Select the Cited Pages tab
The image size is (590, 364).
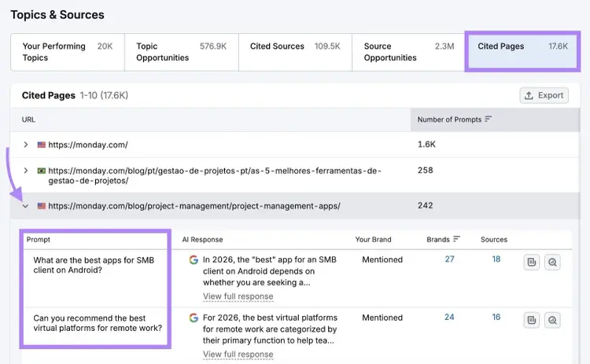[x=522, y=51]
